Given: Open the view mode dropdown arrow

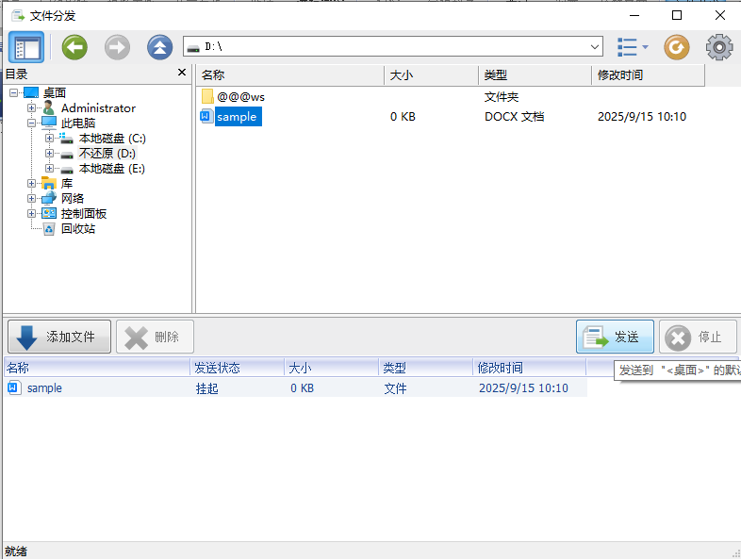Looking at the screenshot, I should pyautogui.click(x=645, y=47).
